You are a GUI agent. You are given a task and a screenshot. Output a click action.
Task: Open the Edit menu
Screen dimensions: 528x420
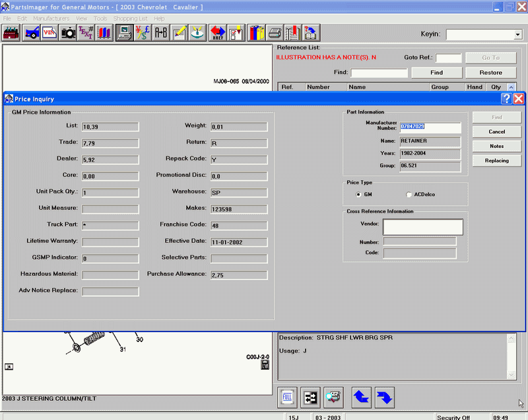22,18
